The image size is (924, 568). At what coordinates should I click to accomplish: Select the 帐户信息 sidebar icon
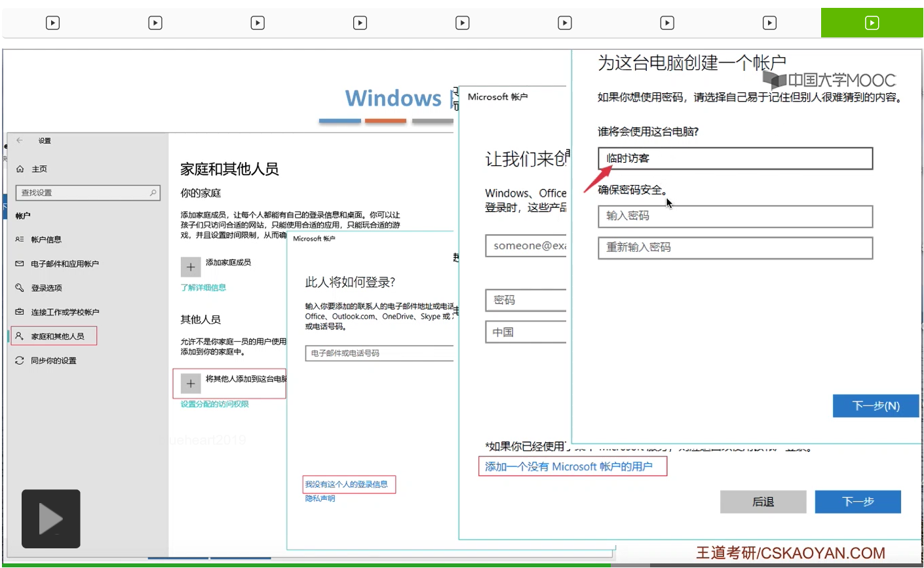tap(20, 239)
